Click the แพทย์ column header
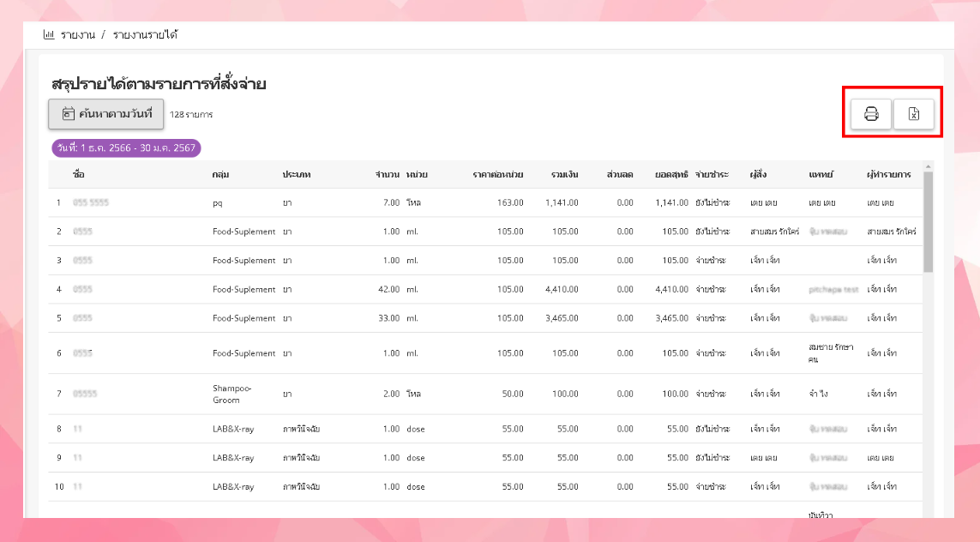 click(x=821, y=174)
